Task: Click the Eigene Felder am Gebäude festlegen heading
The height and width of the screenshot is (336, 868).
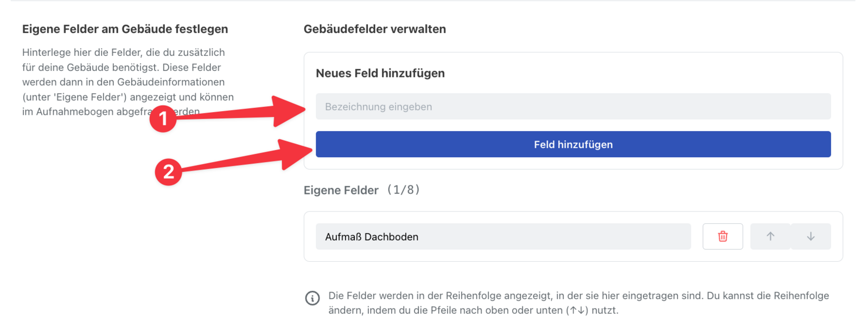Action: coord(125,29)
